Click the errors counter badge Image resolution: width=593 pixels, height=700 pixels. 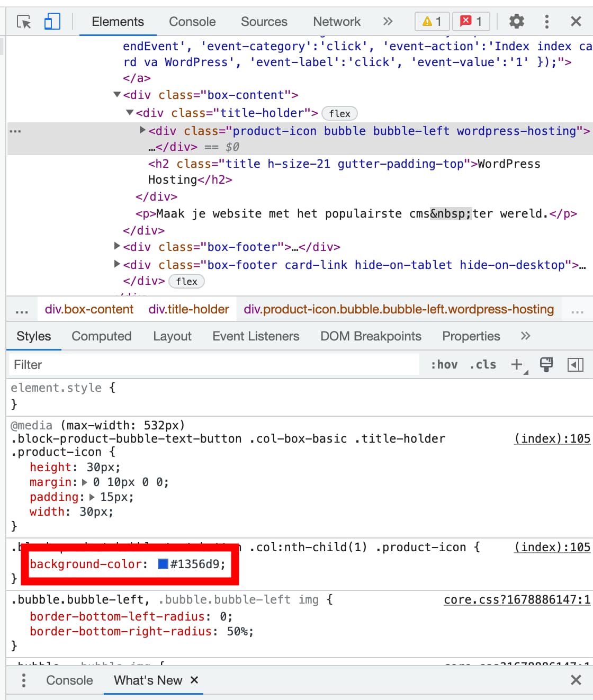pyautogui.click(x=471, y=21)
